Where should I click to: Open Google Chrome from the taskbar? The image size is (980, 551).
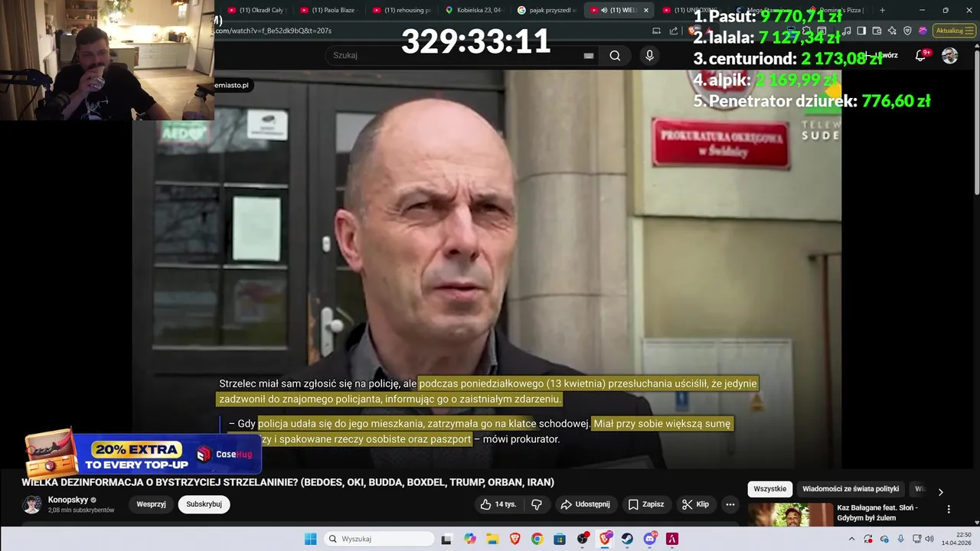point(537,539)
